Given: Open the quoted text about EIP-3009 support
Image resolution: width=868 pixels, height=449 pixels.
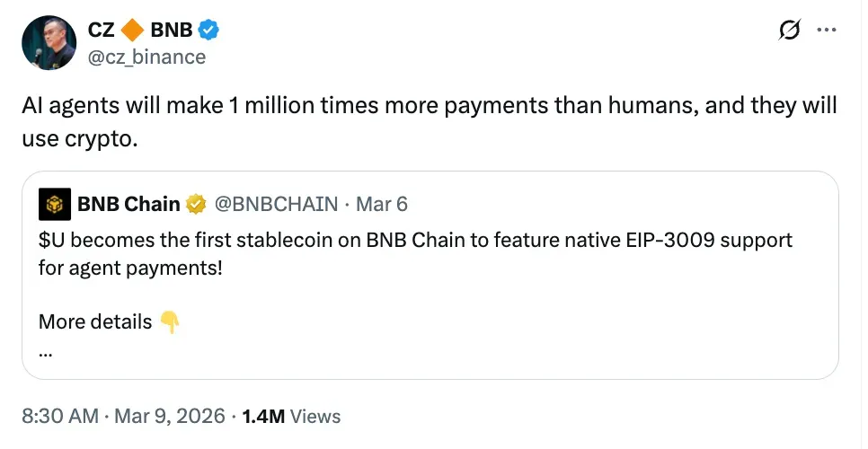Looking at the screenshot, I should 416,254.
